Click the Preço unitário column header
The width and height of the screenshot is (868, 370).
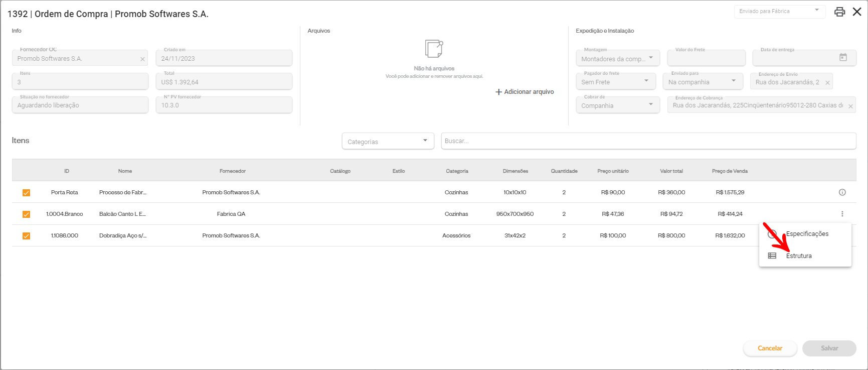(x=613, y=171)
